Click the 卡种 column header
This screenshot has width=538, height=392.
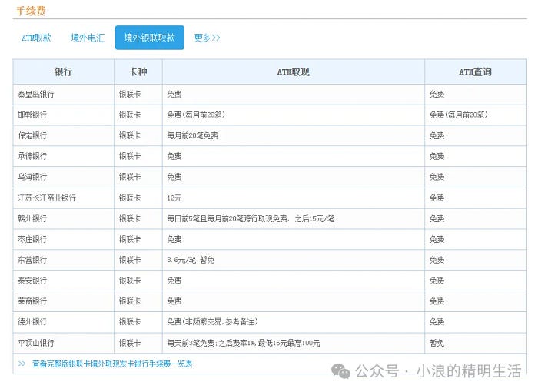pyautogui.click(x=138, y=71)
